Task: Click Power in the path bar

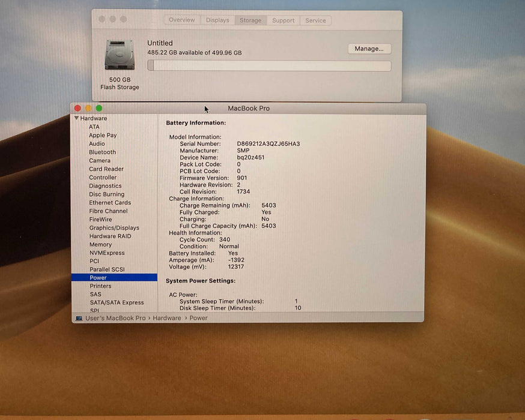Action: pyautogui.click(x=199, y=318)
